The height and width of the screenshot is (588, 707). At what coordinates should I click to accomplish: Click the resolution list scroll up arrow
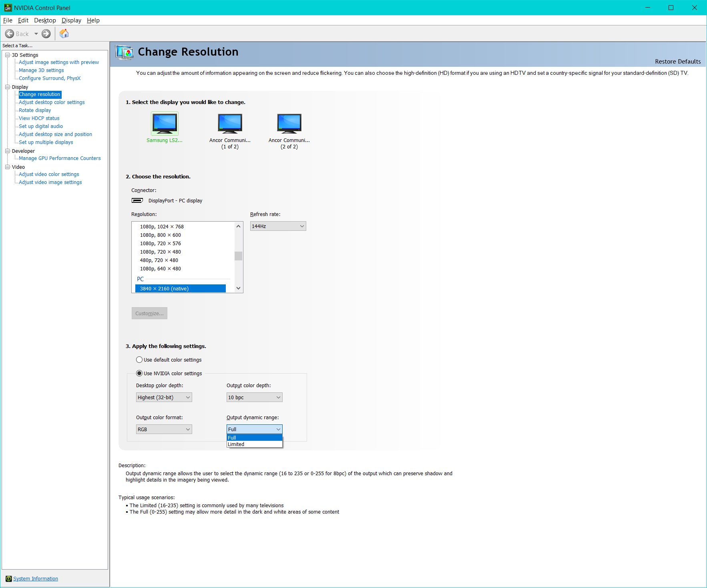(x=238, y=226)
